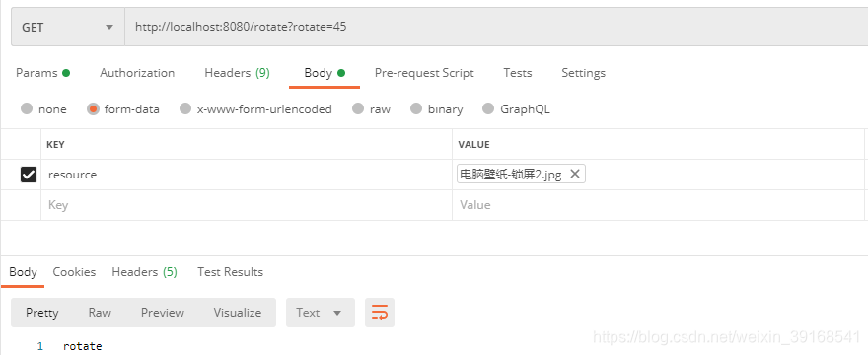Screen dimensions: 868x355
Task: Toggle the wrap lines icon
Action: tap(380, 313)
